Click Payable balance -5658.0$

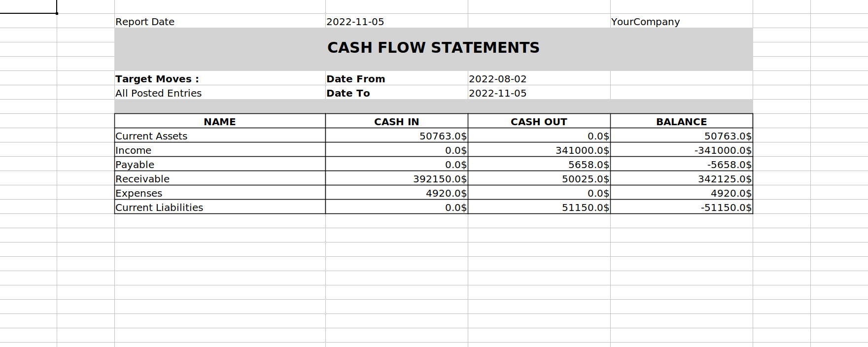tap(681, 164)
